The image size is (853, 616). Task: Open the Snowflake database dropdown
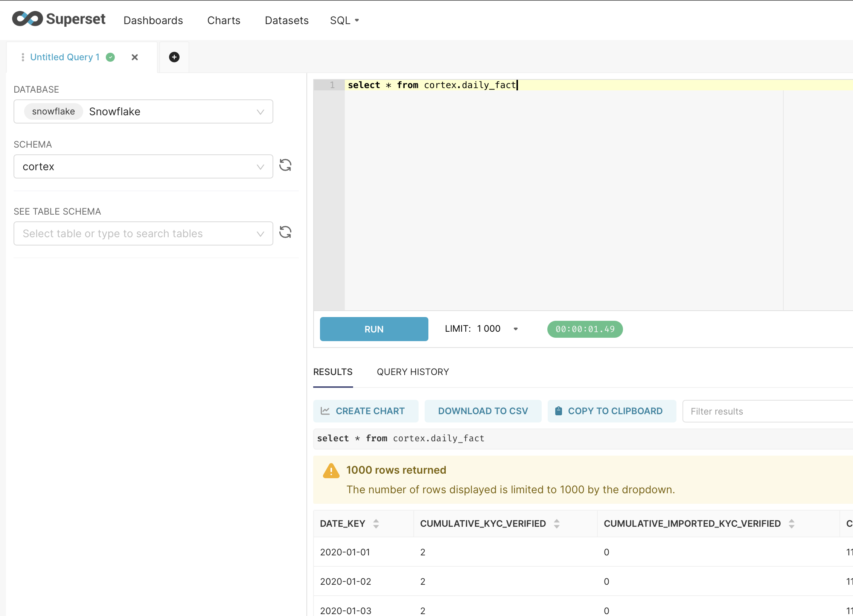[x=143, y=111]
